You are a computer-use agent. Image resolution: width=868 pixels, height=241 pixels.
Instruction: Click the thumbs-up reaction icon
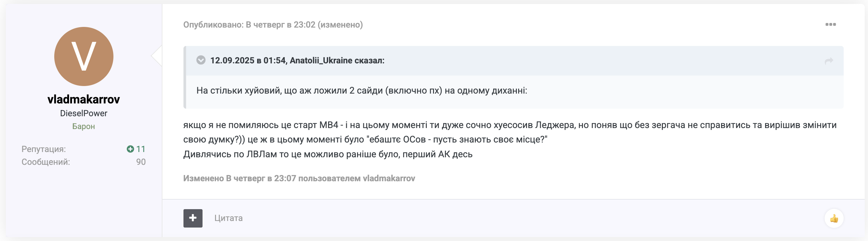pos(833,218)
